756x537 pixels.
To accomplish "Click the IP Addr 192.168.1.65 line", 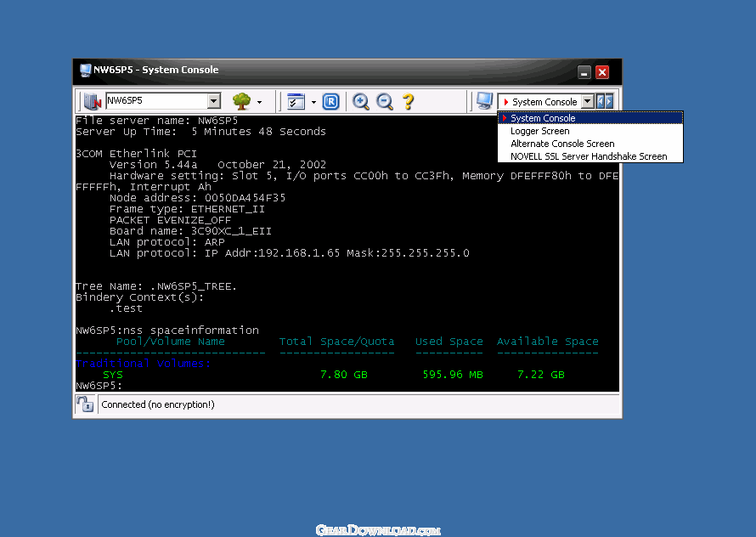I will click(290, 253).
